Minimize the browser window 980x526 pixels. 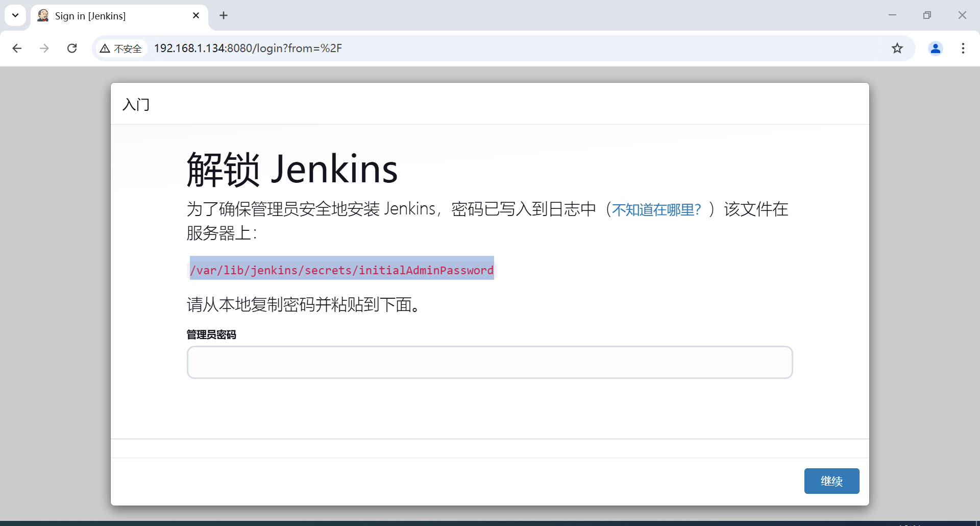[x=892, y=15]
